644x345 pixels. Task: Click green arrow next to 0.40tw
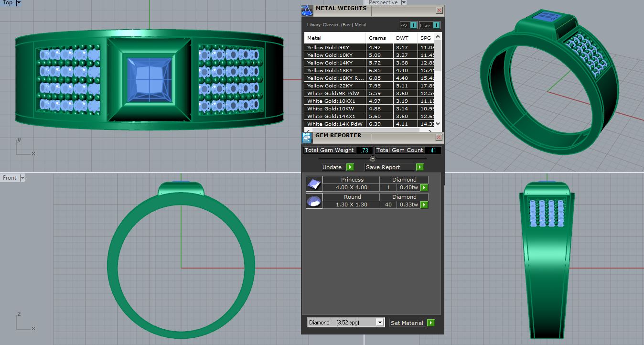point(424,188)
